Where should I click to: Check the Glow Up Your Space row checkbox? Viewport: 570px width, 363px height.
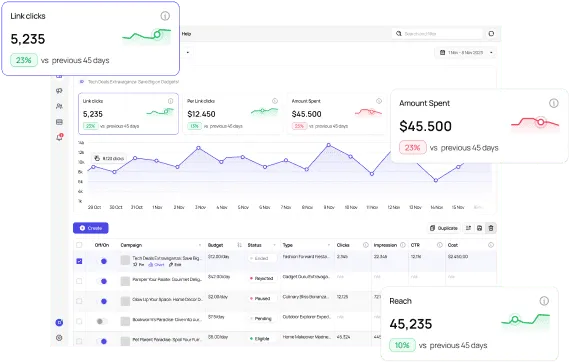pos(79,301)
